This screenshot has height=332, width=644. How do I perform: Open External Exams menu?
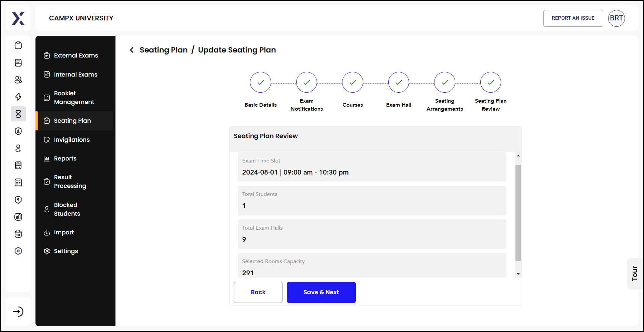[74, 56]
